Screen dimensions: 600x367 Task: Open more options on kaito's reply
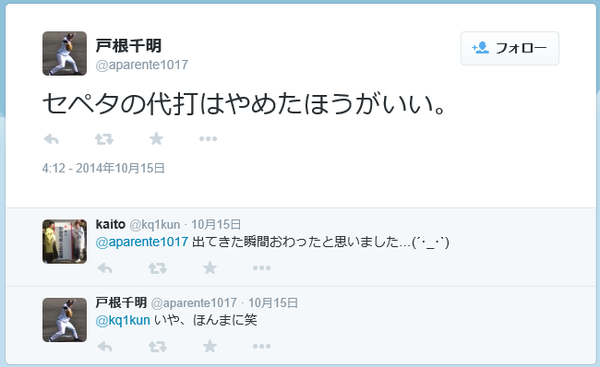(x=262, y=268)
